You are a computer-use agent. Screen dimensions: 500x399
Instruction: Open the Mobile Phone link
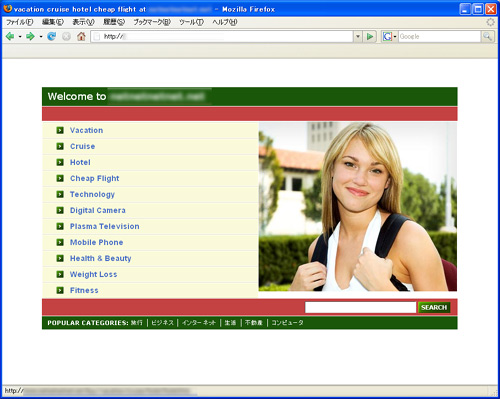pos(97,242)
